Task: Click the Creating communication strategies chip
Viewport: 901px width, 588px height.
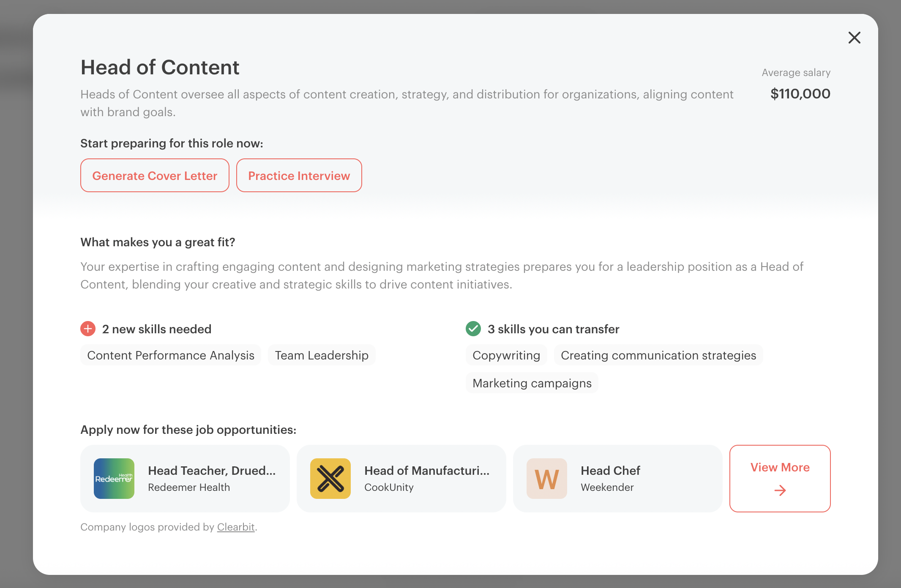Action: [658, 355]
